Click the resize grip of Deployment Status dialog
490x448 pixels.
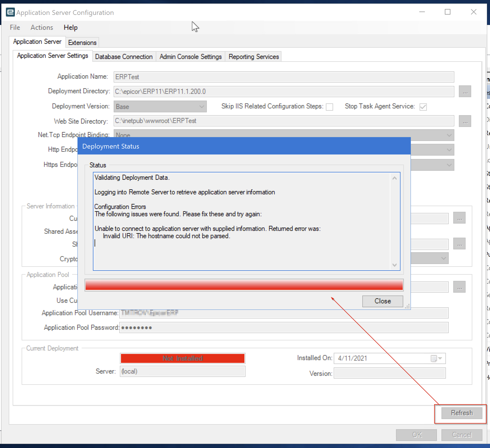point(407,306)
